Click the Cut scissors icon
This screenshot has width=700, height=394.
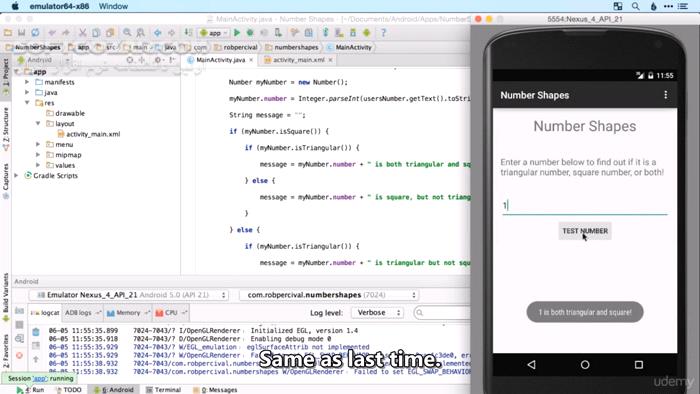[x=83, y=33]
